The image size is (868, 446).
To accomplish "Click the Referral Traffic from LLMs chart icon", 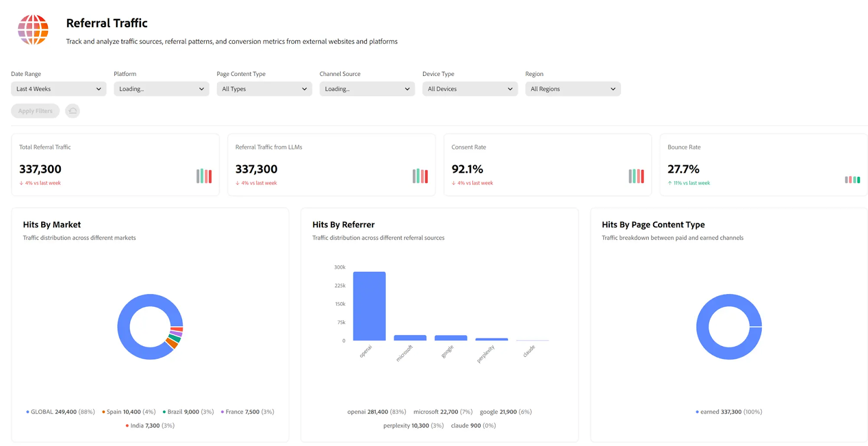I will click(x=420, y=176).
